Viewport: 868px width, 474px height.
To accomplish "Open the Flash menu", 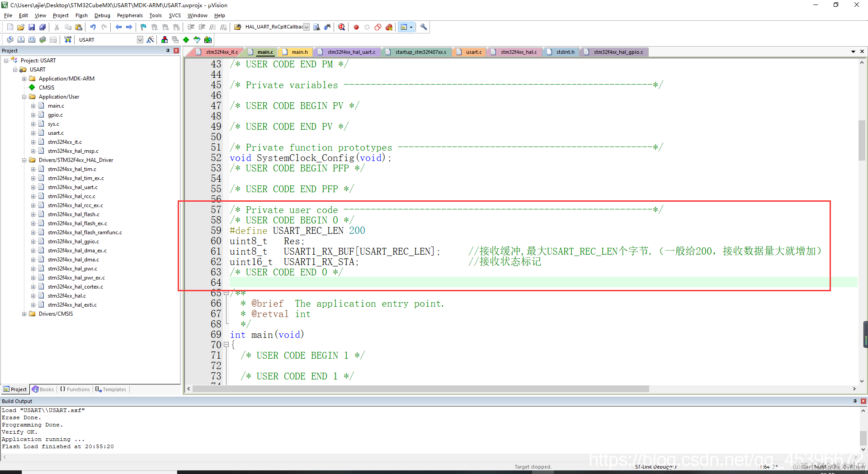I will pyautogui.click(x=81, y=15).
